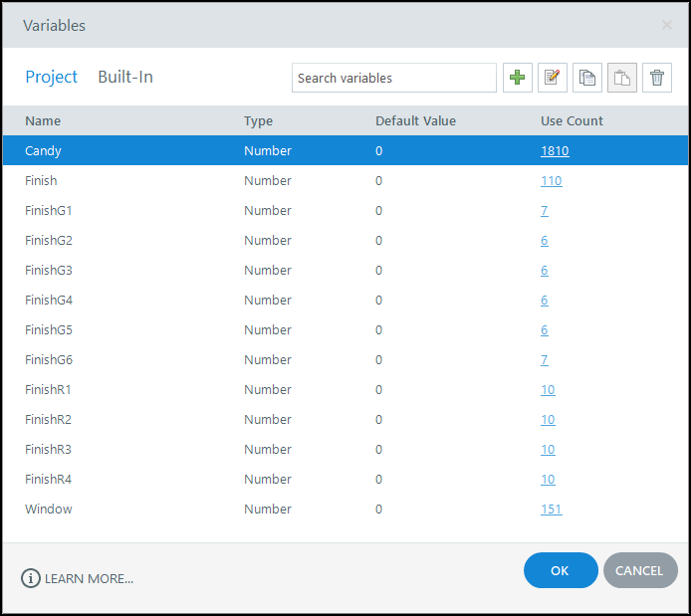Click the Learn More info icon
Screen dimensions: 691x616
coord(31,578)
